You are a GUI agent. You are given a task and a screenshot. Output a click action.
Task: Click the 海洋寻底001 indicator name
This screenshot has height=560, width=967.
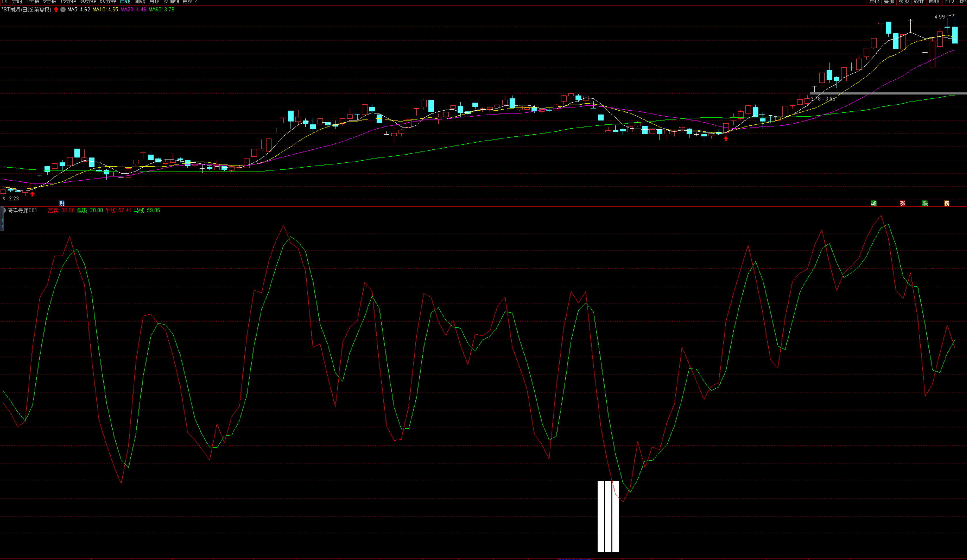[x=22, y=210]
